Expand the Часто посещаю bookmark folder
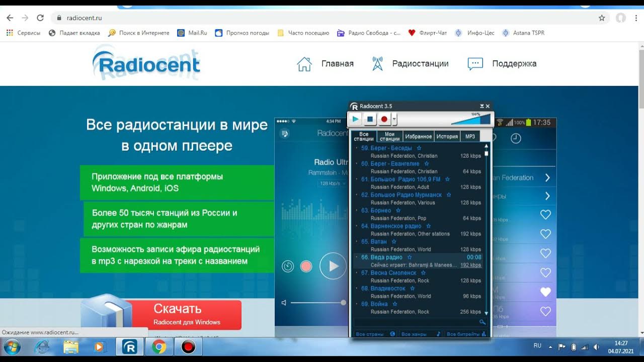 tap(303, 33)
